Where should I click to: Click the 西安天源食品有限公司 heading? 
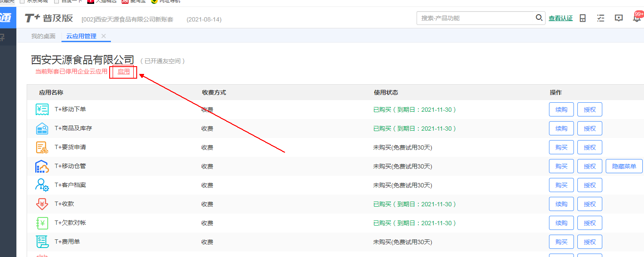pos(83,60)
